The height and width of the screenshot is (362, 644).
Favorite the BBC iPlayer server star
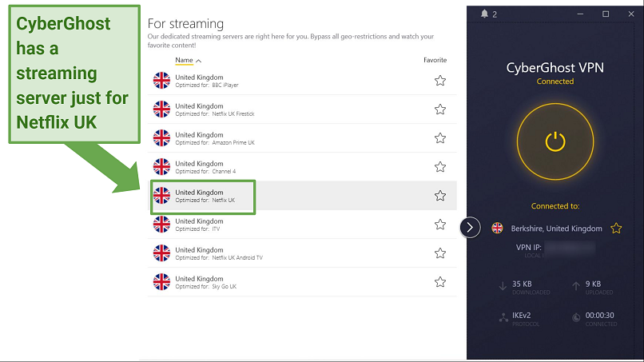click(439, 81)
